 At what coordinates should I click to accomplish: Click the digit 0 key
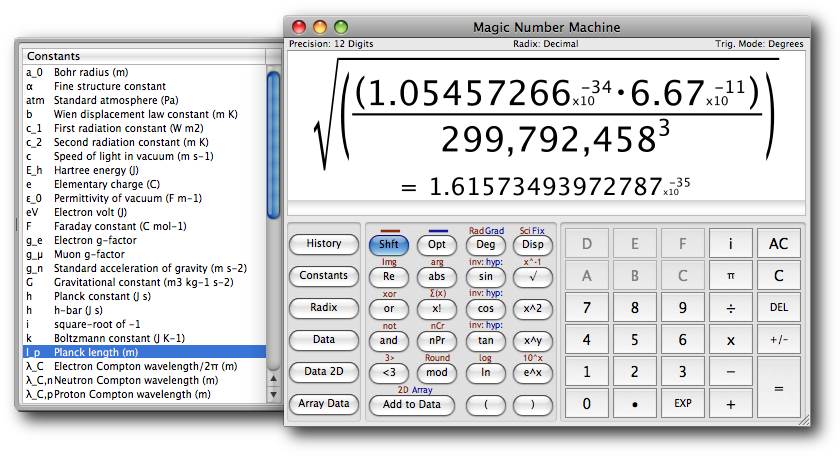click(587, 403)
